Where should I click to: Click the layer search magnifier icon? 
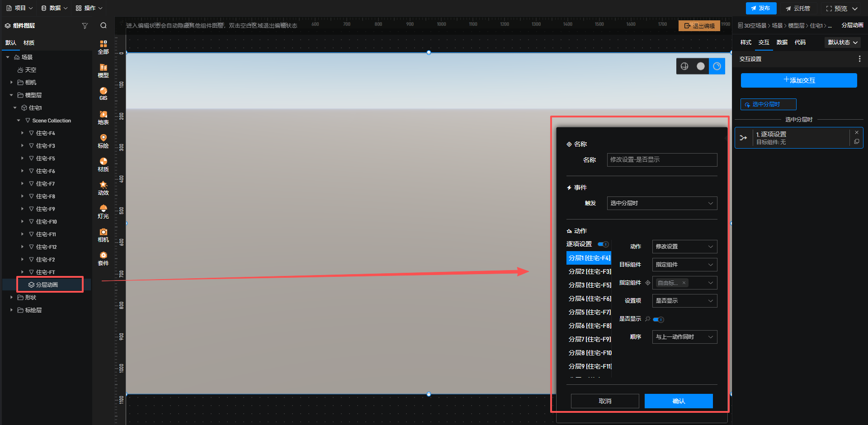104,26
